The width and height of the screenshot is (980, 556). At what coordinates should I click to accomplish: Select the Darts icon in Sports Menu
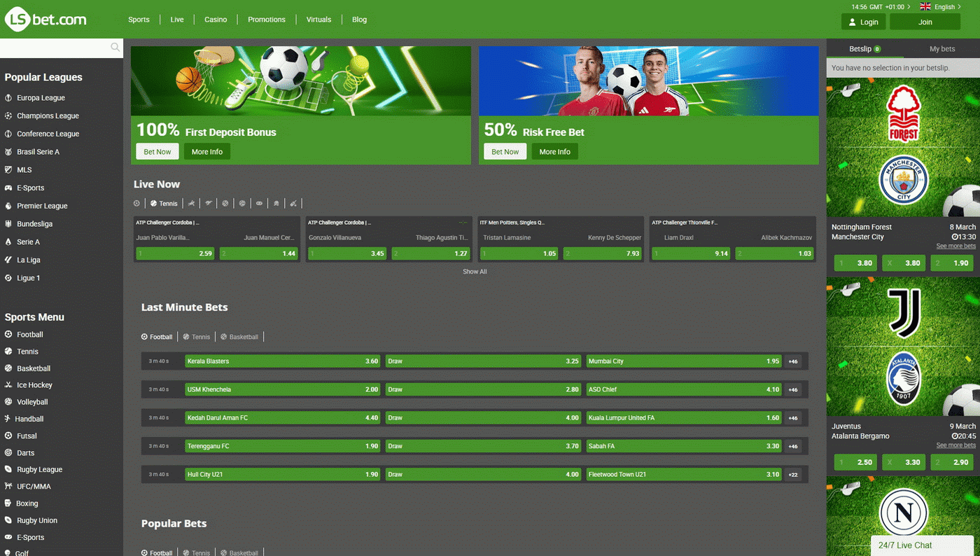pyautogui.click(x=9, y=452)
